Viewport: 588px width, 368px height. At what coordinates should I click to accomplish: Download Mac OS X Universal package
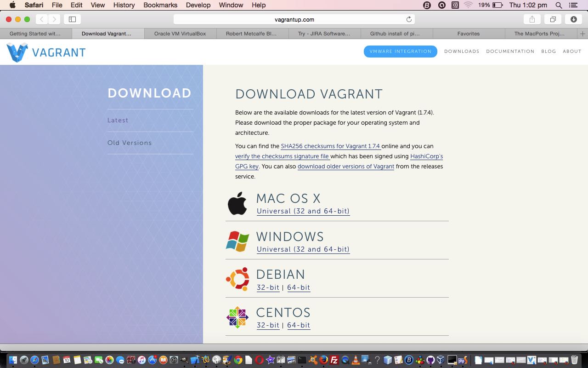pyautogui.click(x=303, y=211)
